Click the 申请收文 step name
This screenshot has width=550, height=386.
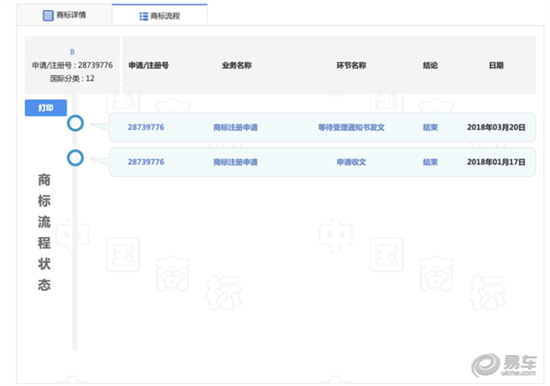[x=351, y=162]
